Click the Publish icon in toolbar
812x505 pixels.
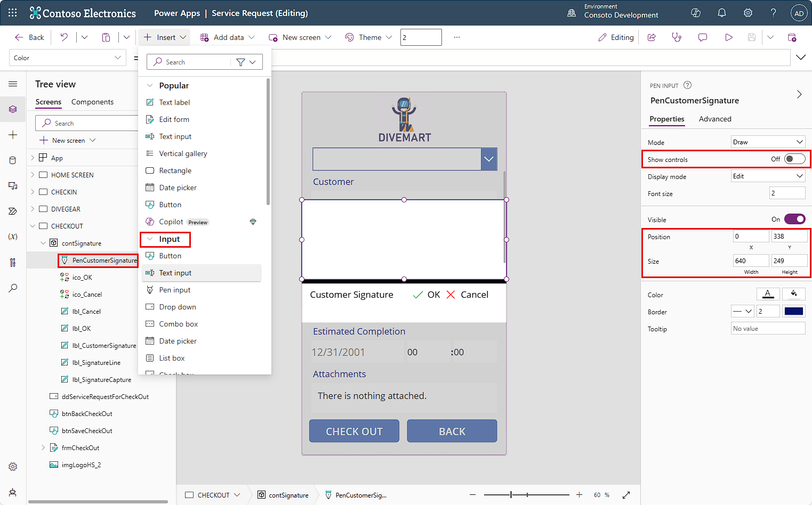792,37
